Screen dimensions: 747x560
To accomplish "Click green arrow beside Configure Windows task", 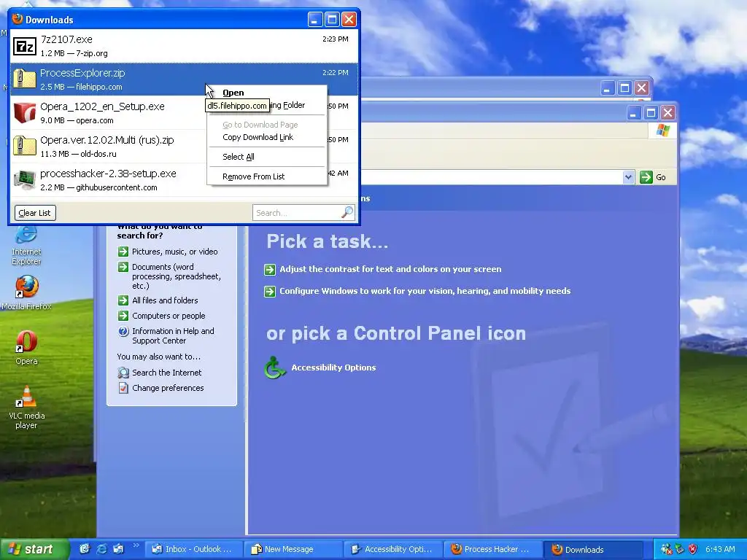I will point(270,292).
